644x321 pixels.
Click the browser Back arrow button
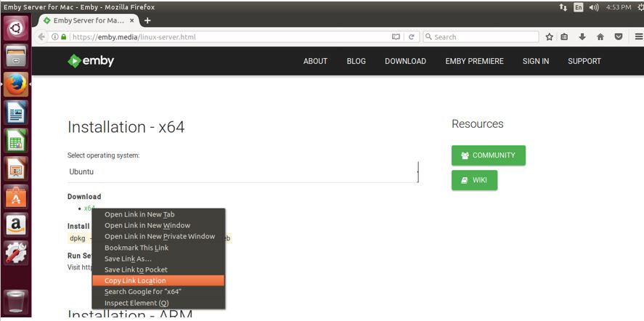pyautogui.click(x=41, y=37)
